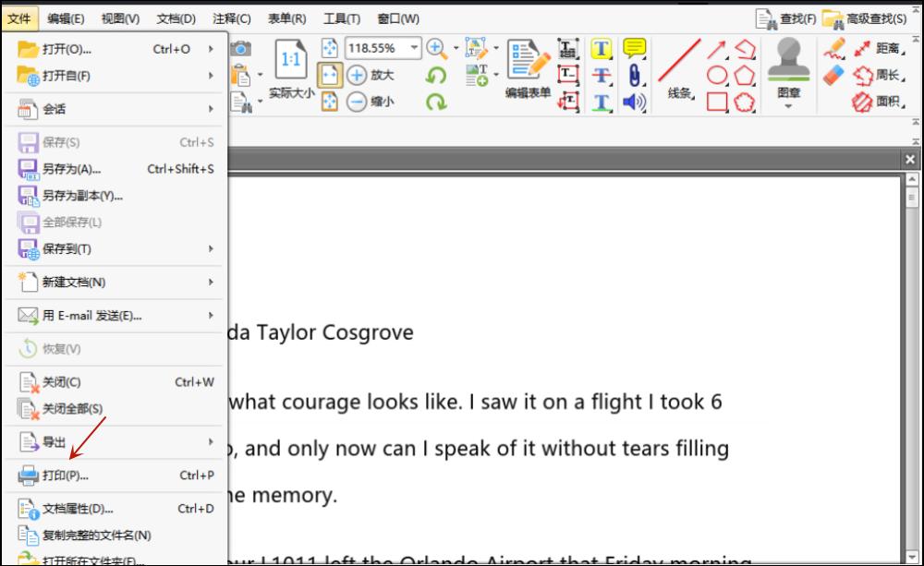Select the pentagon polygon tool

744,76
